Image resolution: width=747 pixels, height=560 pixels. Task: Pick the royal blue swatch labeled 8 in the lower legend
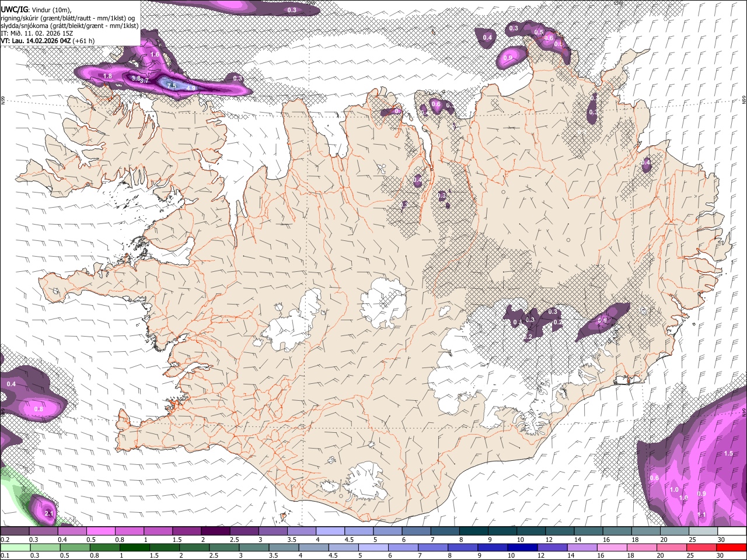pyautogui.click(x=462, y=548)
